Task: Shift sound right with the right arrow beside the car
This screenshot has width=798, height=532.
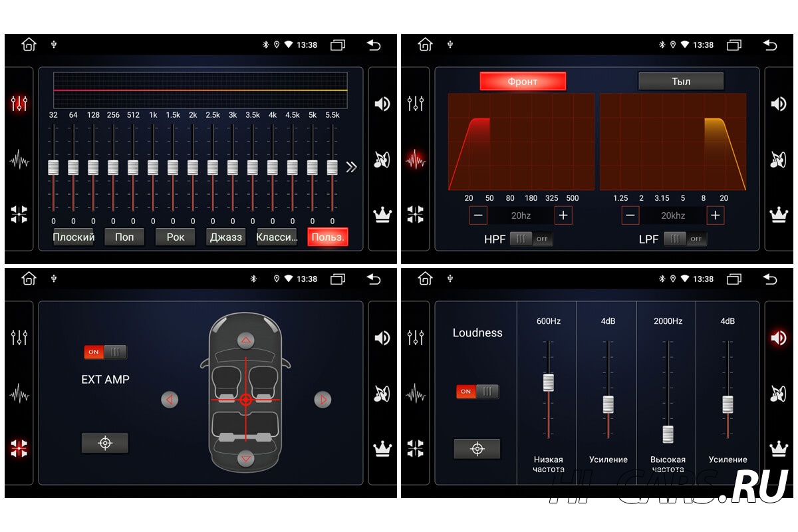Action: click(323, 400)
